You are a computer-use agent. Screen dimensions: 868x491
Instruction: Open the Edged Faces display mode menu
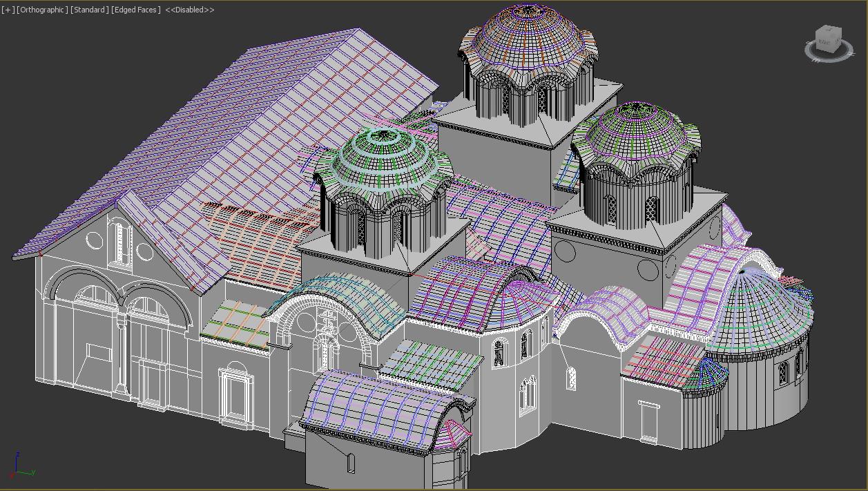(136, 10)
